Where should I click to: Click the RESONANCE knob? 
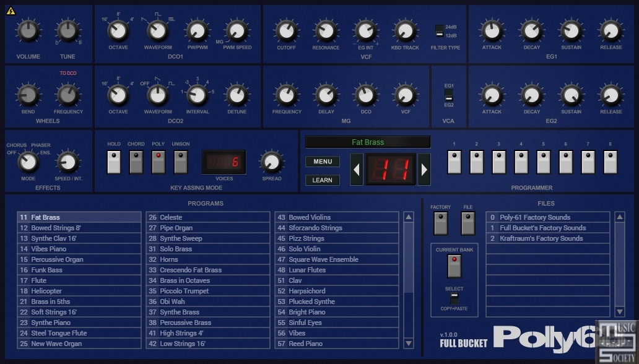click(326, 30)
